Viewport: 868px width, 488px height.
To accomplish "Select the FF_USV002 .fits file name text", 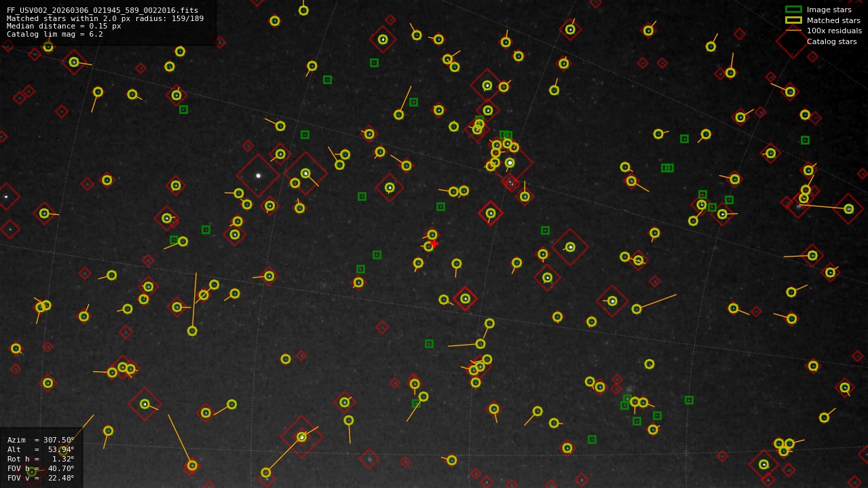I will [102, 10].
